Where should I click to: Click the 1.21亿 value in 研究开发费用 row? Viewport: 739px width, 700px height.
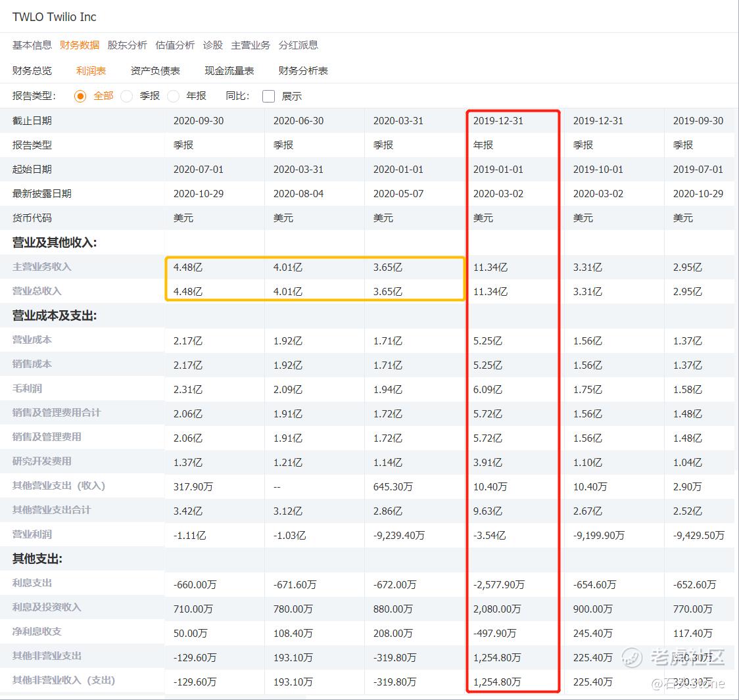[x=287, y=463]
